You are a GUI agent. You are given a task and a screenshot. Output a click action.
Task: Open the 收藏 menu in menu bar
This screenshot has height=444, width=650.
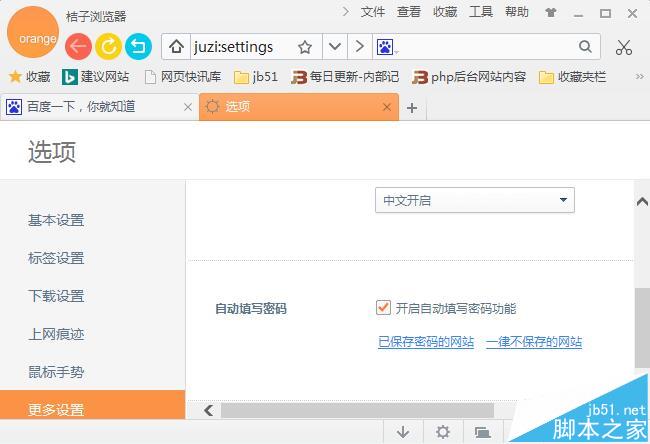(x=445, y=12)
